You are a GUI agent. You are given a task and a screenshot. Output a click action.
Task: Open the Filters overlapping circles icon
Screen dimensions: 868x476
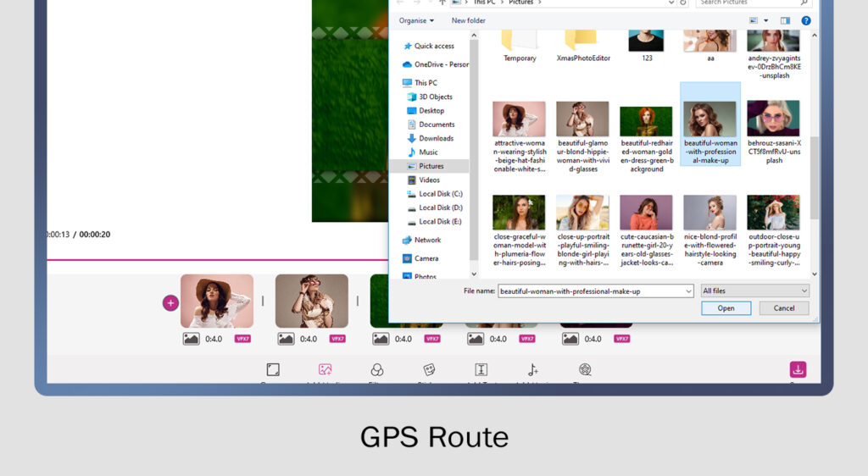coord(377,369)
